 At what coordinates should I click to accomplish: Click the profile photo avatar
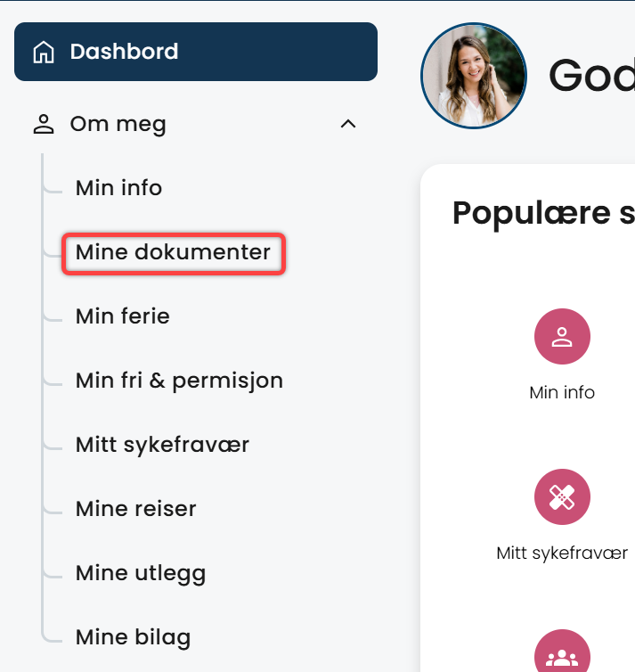coord(474,76)
